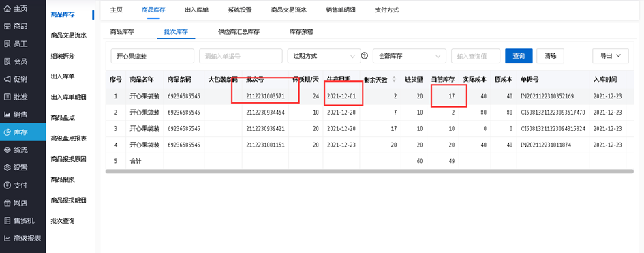
Task: Sort by the 剩余天数 column arrows
Action: tap(395, 79)
